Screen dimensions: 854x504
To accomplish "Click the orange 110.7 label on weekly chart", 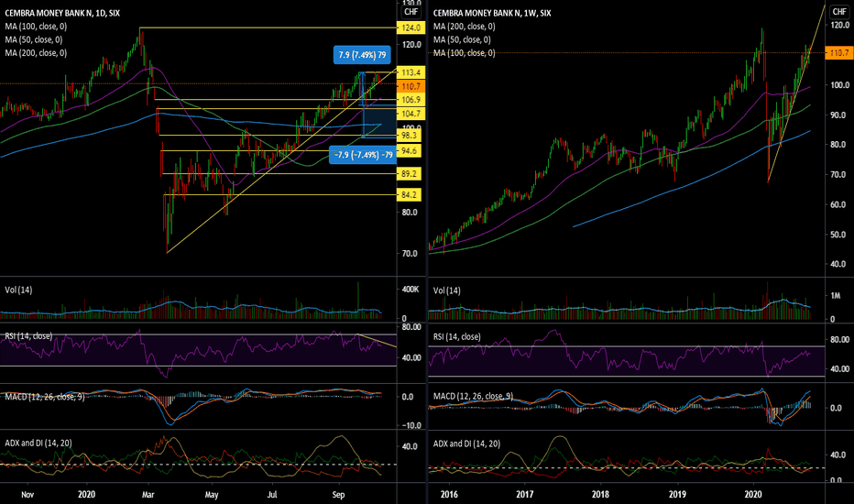I will (x=839, y=53).
